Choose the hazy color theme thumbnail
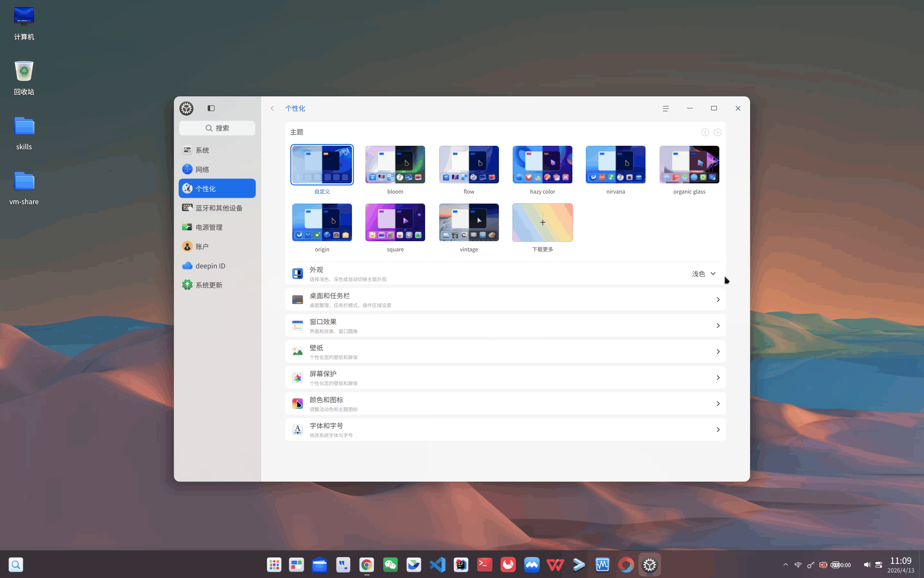The height and width of the screenshot is (578, 924). (542, 164)
